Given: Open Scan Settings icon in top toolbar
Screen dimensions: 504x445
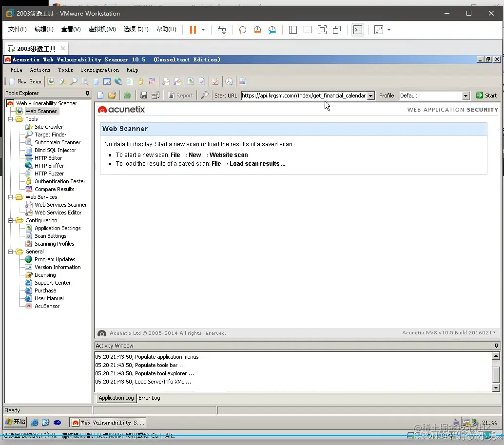Looking at the screenshot, I should 202,81.
